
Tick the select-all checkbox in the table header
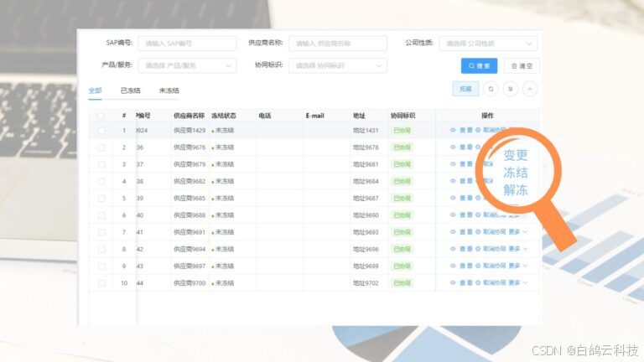[101, 116]
